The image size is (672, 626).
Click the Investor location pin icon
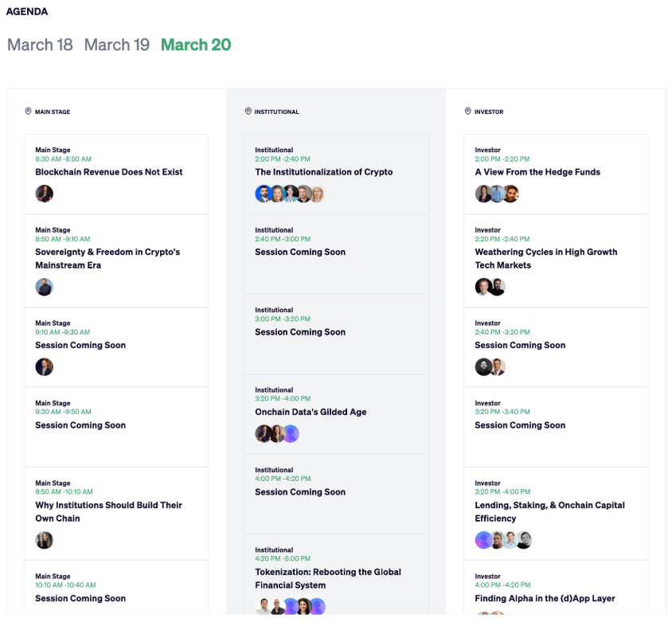468,111
